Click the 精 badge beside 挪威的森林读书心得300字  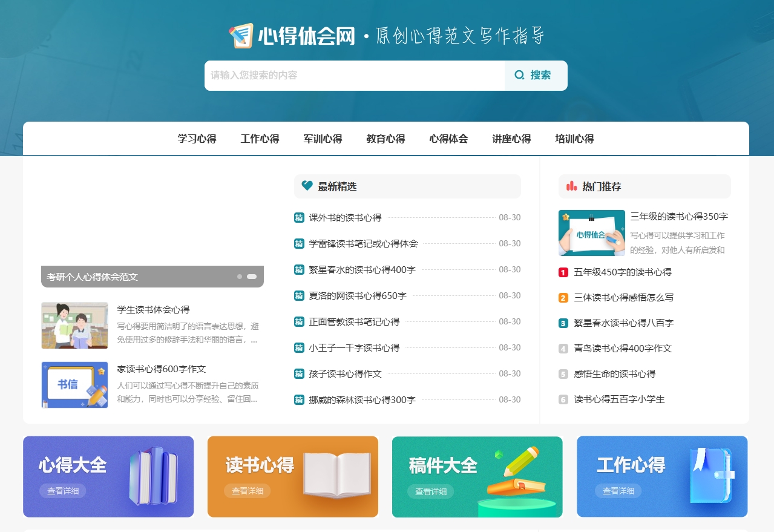298,399
